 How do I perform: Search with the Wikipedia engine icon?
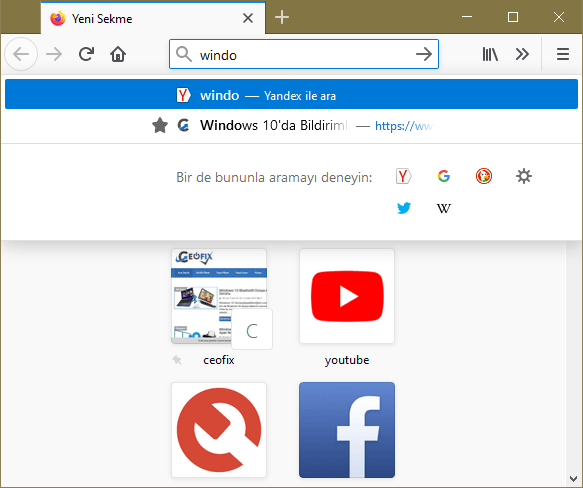[444, 208]
